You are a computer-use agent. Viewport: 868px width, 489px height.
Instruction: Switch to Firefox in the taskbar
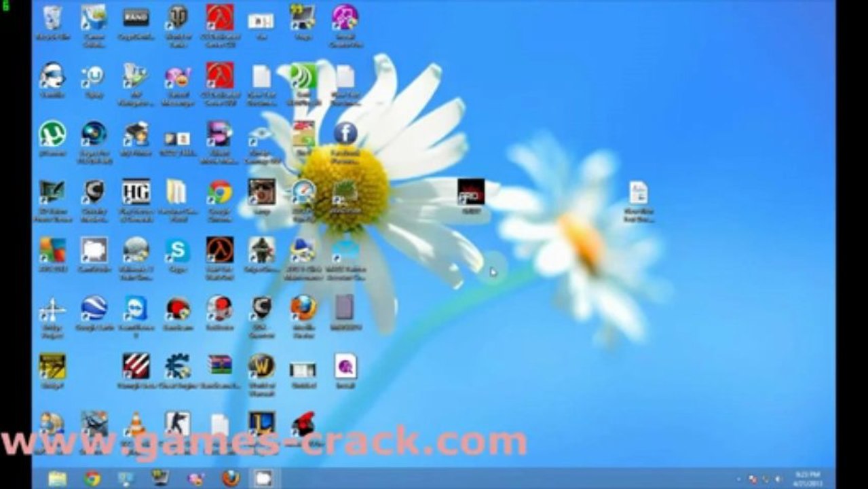(x=230, y=479)
